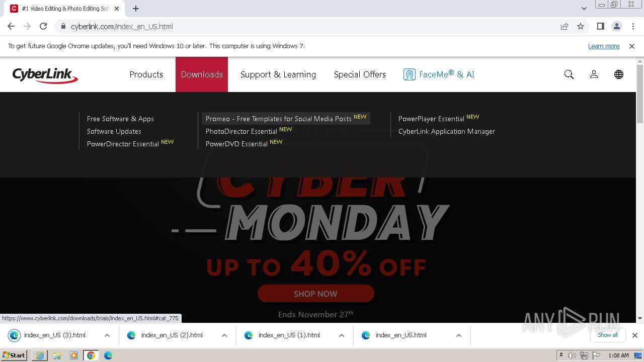Click the Start button
The width and height of the screenshot is (644, 362).
coord(14,355)
